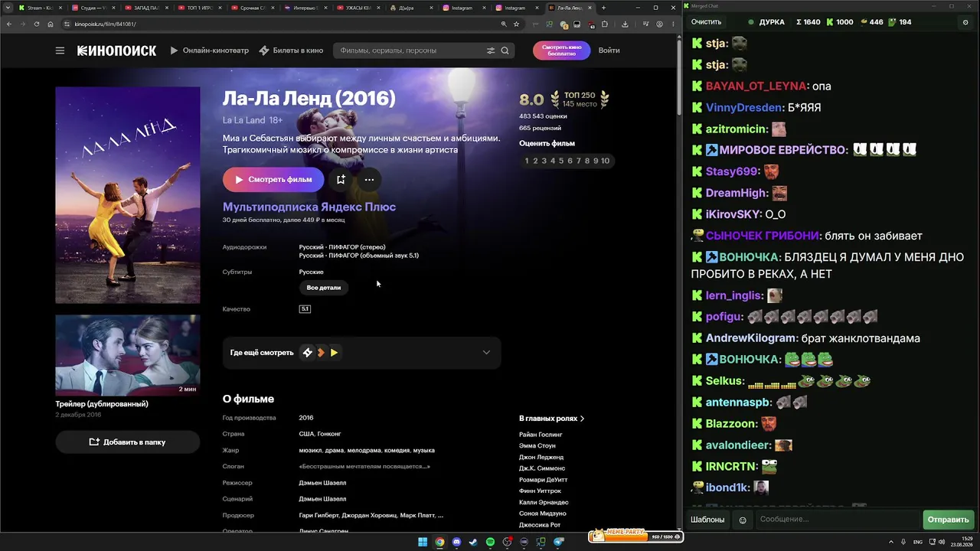980x551 pixels.
Task: Open the three-dots more options button
Action: click(x=369, y=180)
